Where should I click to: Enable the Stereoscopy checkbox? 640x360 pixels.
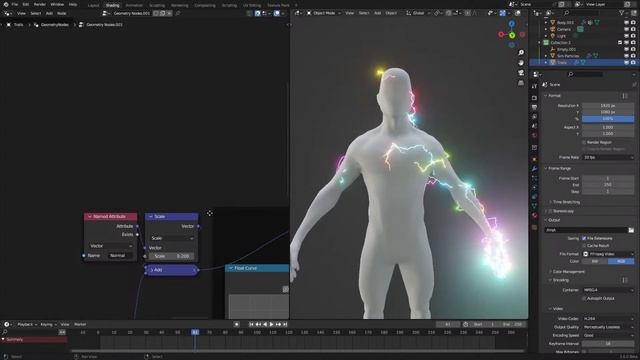point(551,211)
